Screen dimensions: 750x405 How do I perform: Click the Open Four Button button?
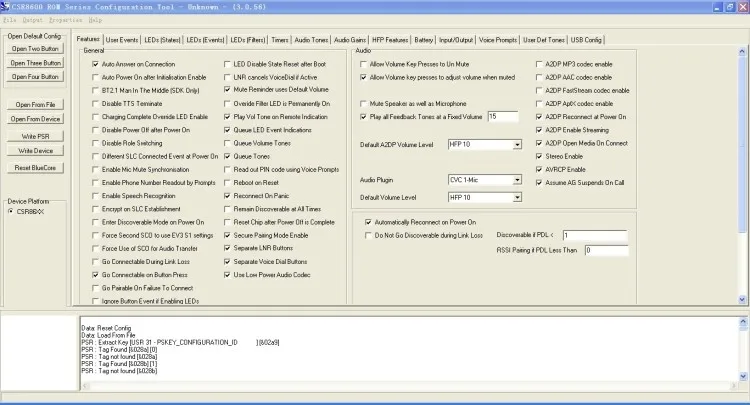click(x=35, y=77)
